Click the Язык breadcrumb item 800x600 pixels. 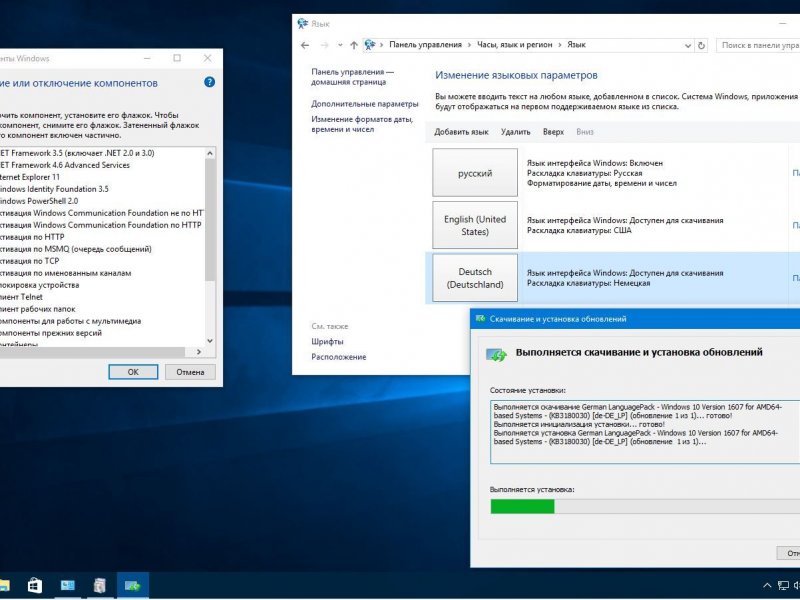[577, 45]
